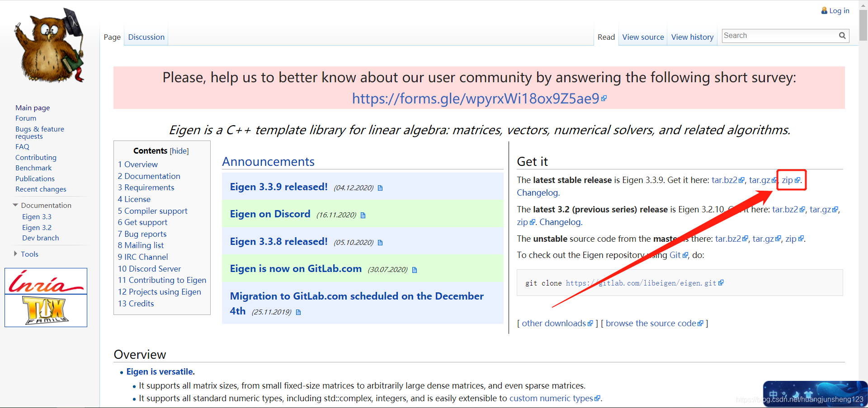
Task: Click the Log in user icon
Action: [824, 10]
